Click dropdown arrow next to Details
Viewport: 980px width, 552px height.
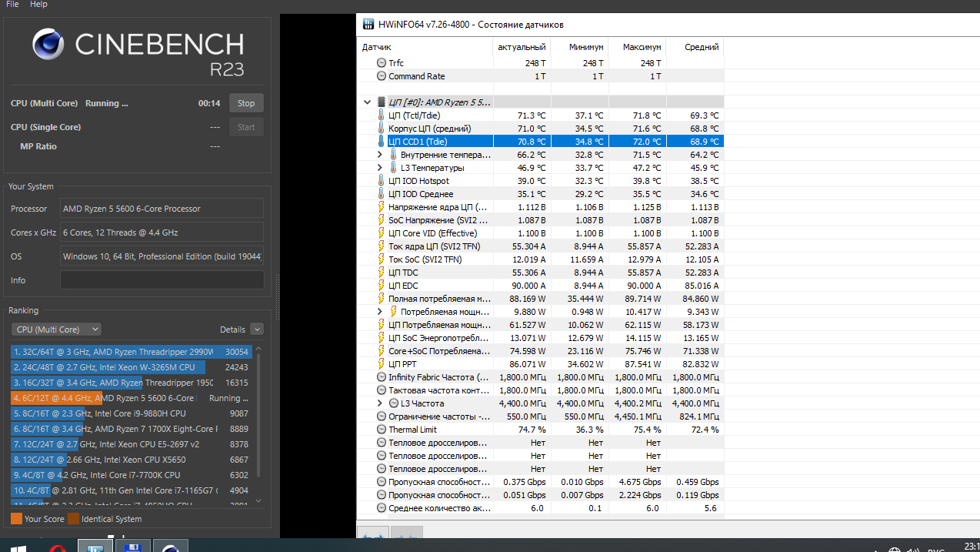coord(257,330)
